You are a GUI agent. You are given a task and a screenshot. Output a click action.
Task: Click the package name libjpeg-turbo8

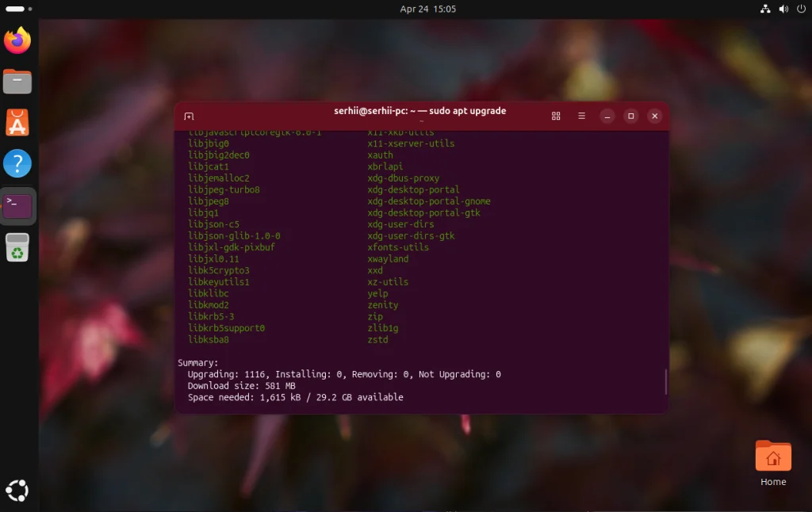pyautogui.click(x=224, y=189)
